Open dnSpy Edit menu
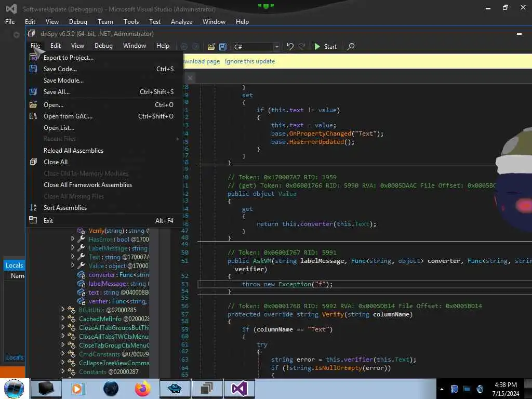 (x=55, y=46)
